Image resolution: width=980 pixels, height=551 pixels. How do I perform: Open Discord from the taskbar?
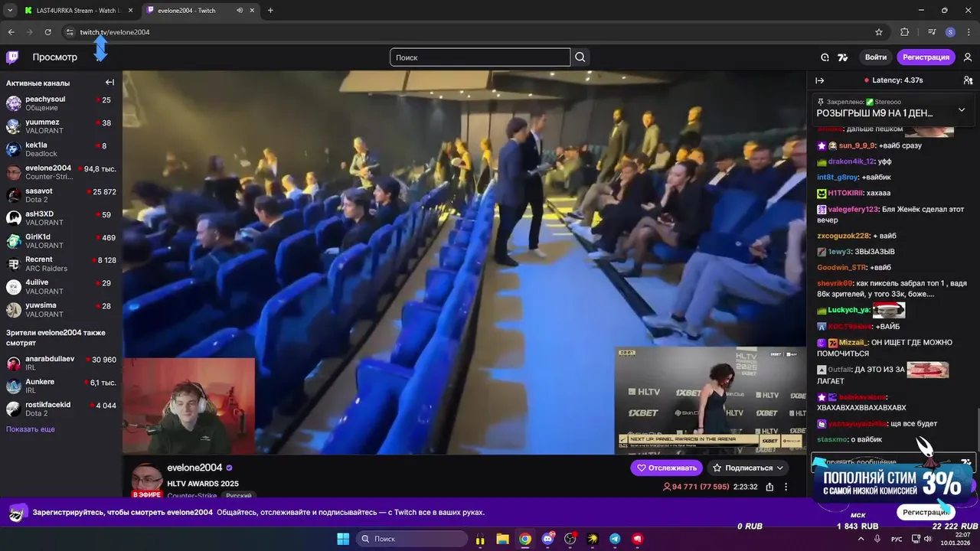point(547,539)
